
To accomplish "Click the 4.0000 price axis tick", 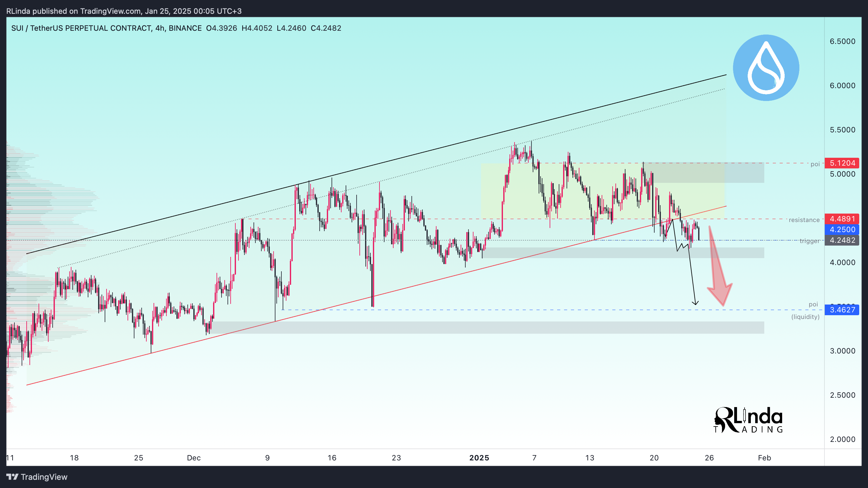I will 842,263.
